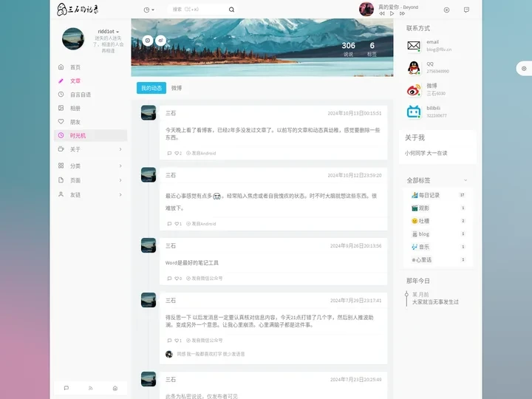The height and width of the screenshot is (399, 532).
Task: Like the Word是最好的笔记工具 post
Action: 178,279
